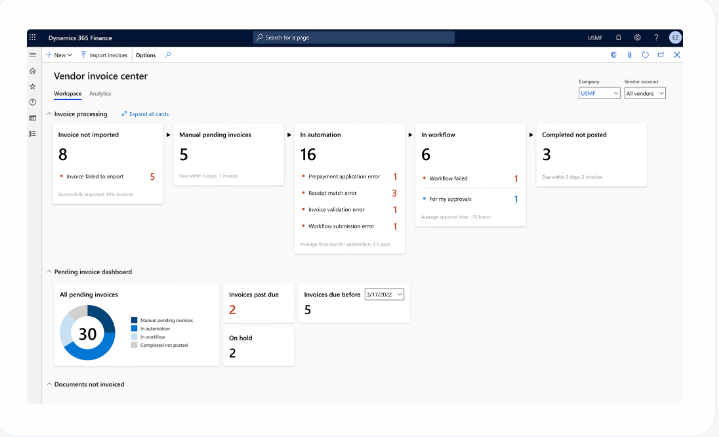
Task: Collapse the Documents not invoiced section
Action: coord(49,384)
